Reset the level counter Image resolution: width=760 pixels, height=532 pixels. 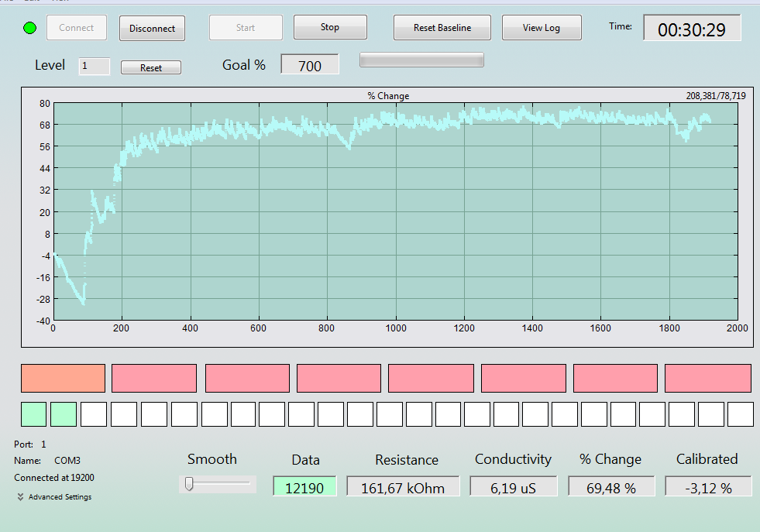tap(151, 67)
